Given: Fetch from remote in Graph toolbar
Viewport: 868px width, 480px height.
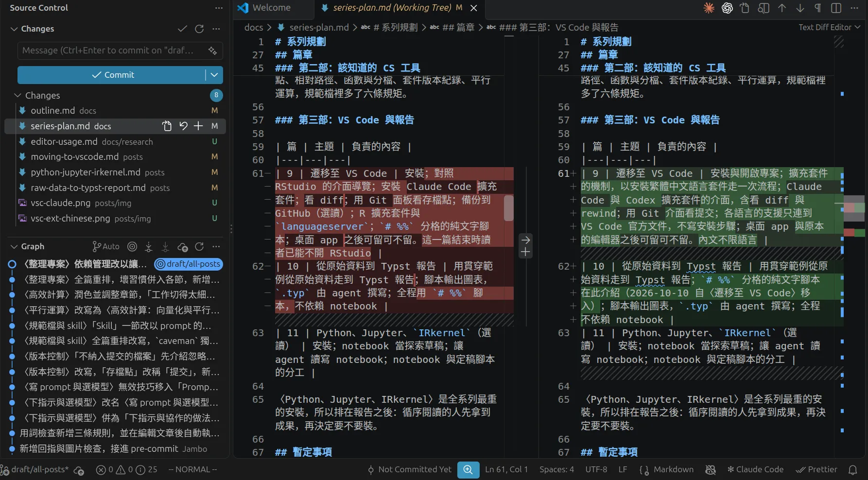Looking at the screenshot, I should pos(149,247).
